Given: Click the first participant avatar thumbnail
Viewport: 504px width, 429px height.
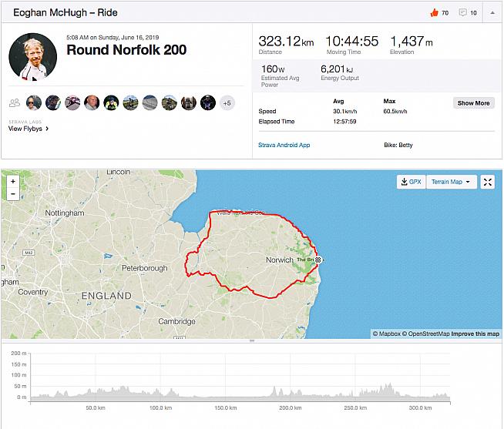Looking at the screenshot, I should (34, 102).
